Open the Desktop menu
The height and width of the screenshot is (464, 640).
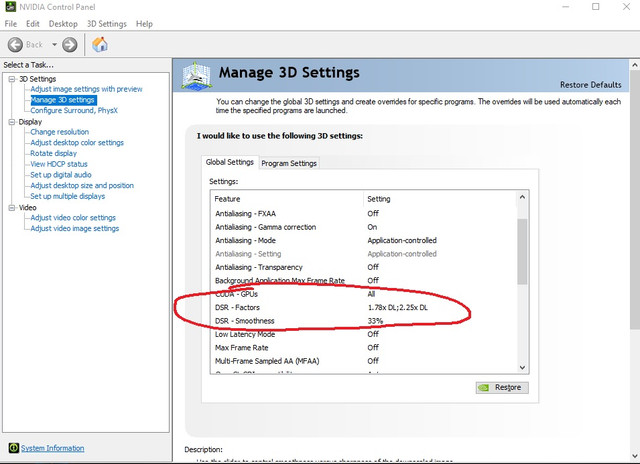click(63, 24)
